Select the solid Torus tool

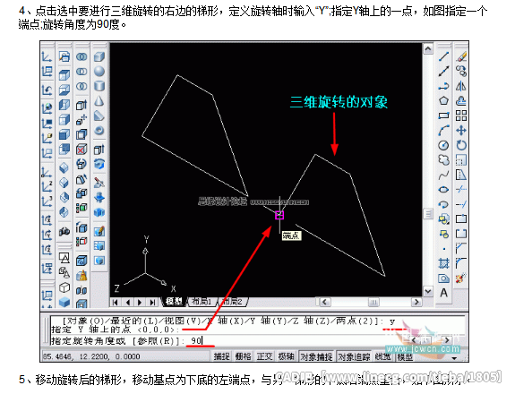[99, 131]
